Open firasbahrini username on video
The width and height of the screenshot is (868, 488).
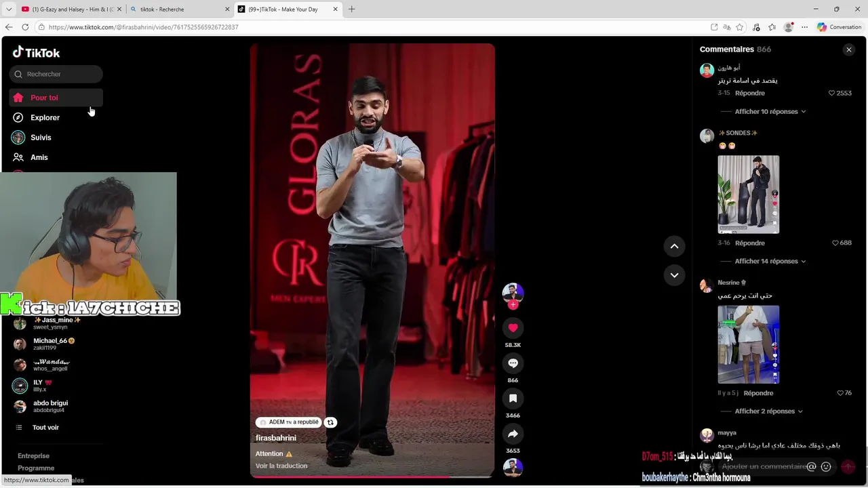276,439
